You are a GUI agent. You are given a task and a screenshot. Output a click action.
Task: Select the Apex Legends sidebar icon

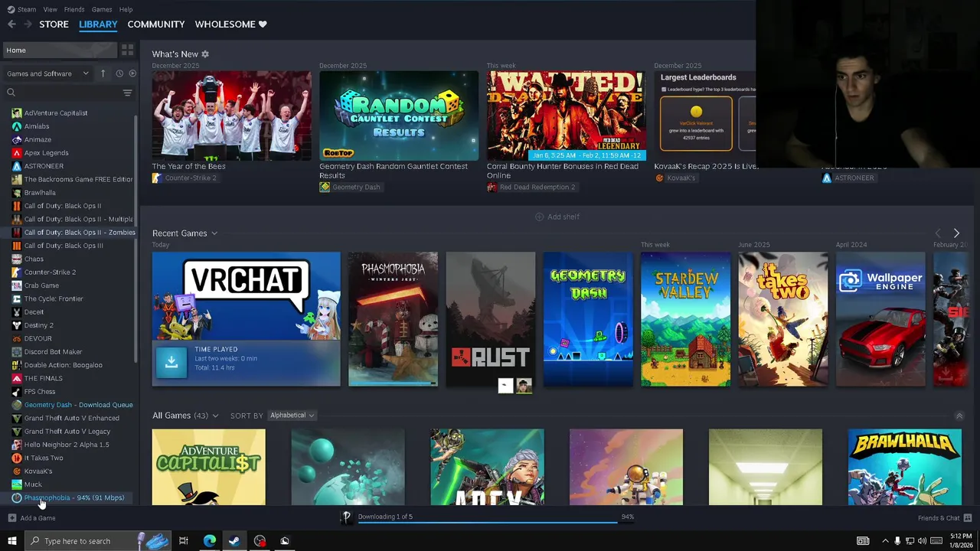(x=17, y=153)
